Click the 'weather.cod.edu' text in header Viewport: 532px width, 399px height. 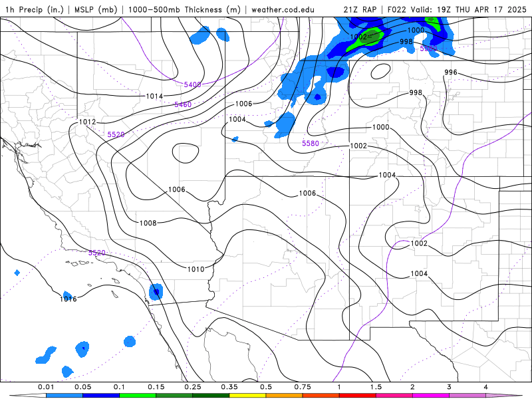[x=283, y=9]
